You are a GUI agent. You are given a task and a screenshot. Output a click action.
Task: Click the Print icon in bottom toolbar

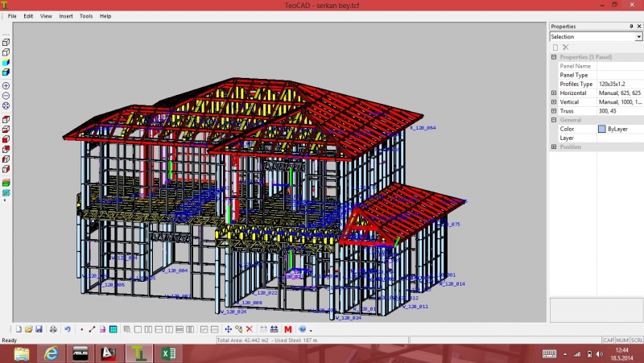(53, 329)
